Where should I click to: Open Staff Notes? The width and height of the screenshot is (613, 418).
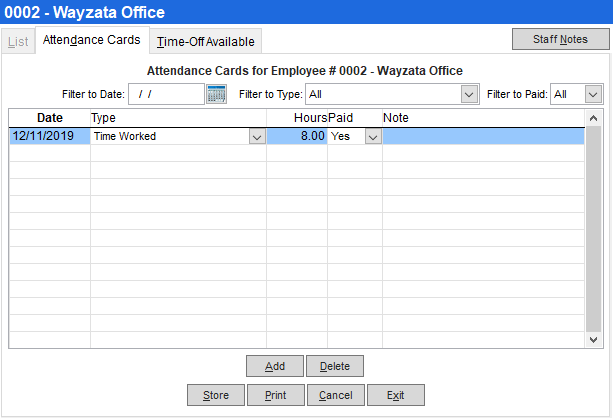560,39
